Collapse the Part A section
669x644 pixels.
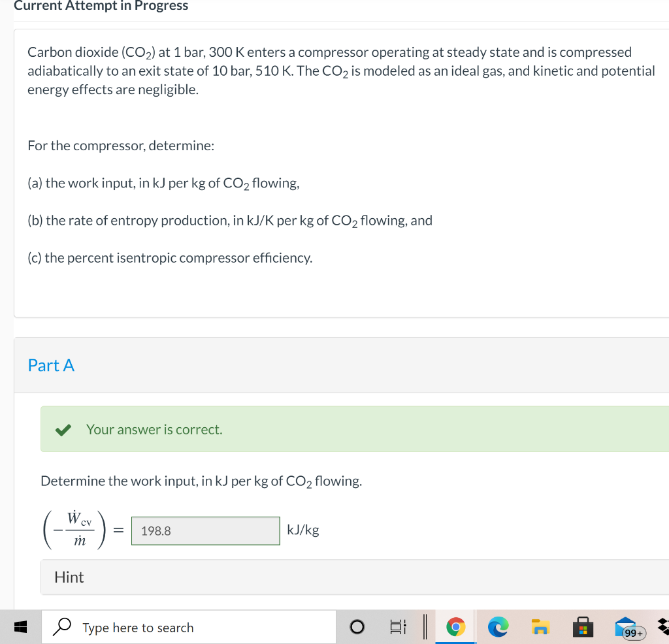click(51, 365)
